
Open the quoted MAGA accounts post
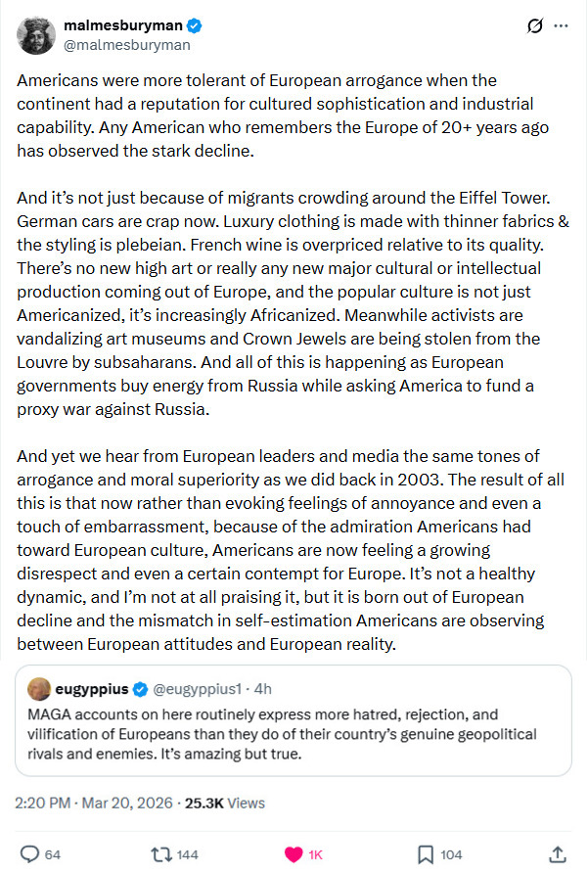pyautogui.click(x=294, y=734)
